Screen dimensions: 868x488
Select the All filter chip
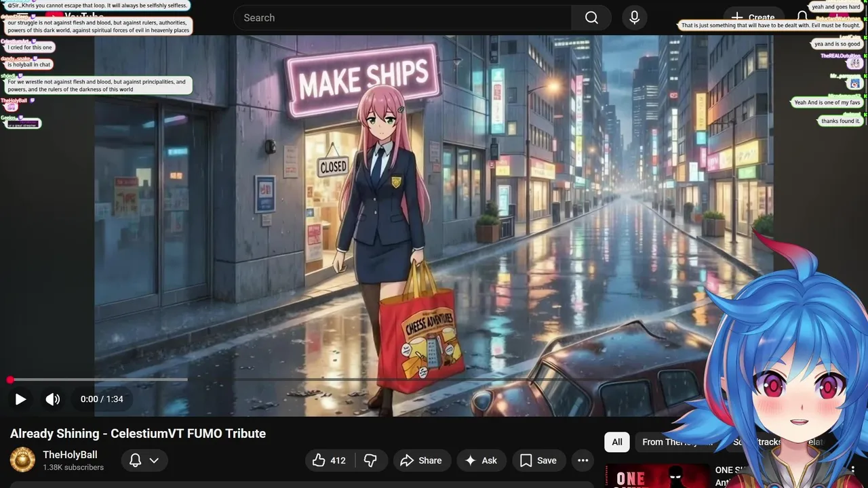(x=617, y=442)
